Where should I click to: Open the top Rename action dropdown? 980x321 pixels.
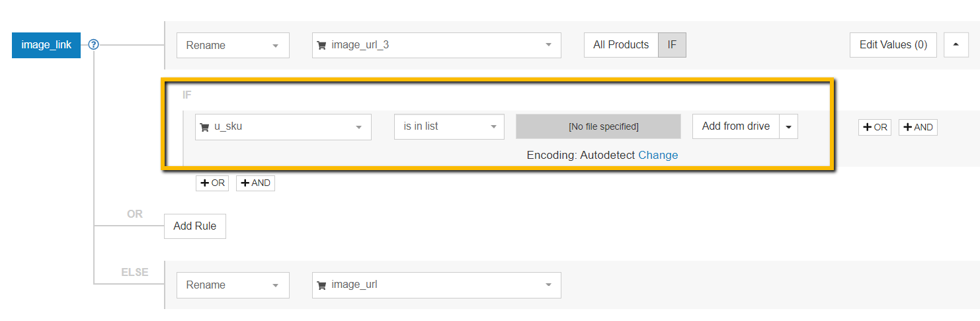tap(233, 46)
